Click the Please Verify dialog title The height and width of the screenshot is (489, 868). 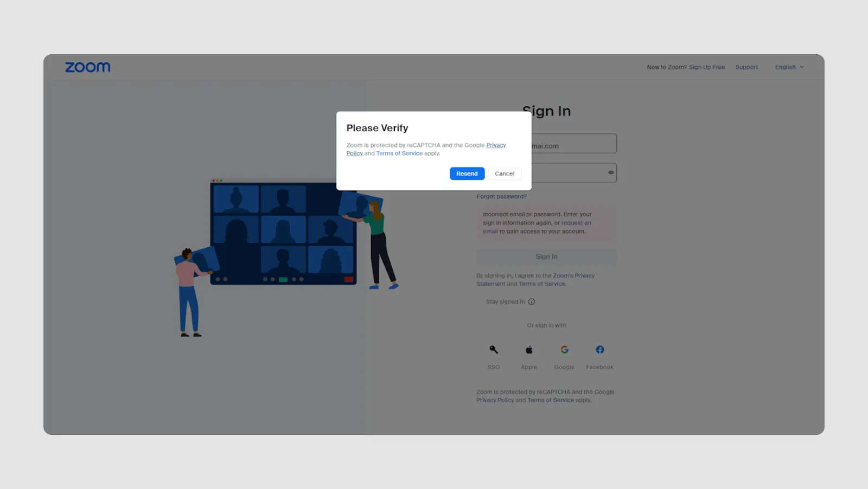(377, 128)
